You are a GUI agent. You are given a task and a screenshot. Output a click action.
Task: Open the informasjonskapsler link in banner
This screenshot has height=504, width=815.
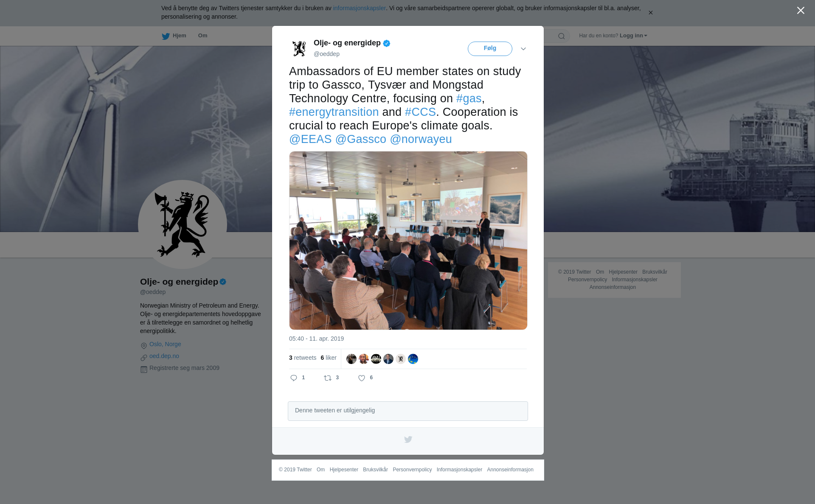coord(359,8)
